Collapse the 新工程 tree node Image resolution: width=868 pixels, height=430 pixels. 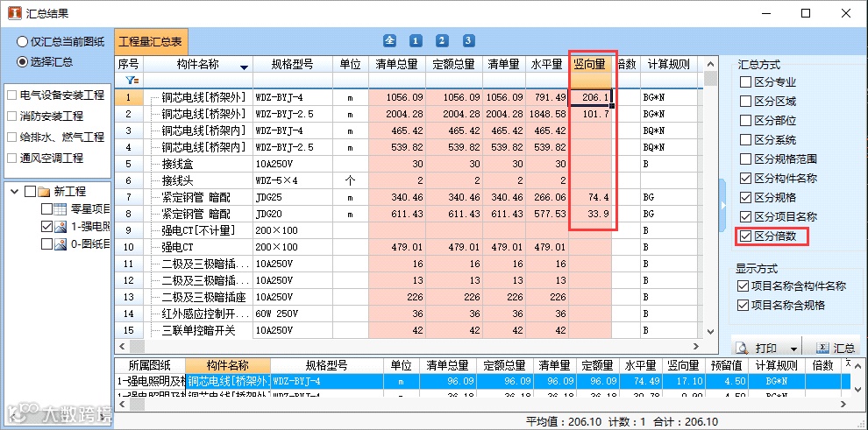coord(15,191)
